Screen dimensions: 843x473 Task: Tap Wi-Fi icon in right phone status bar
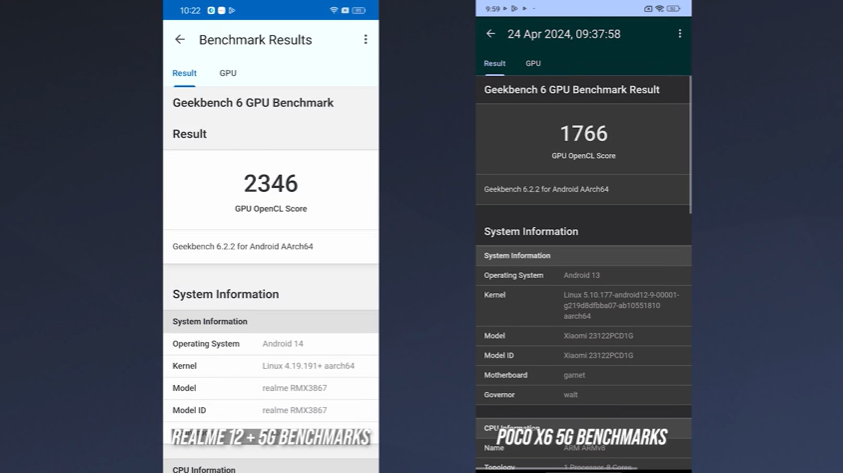pos(659,9)
